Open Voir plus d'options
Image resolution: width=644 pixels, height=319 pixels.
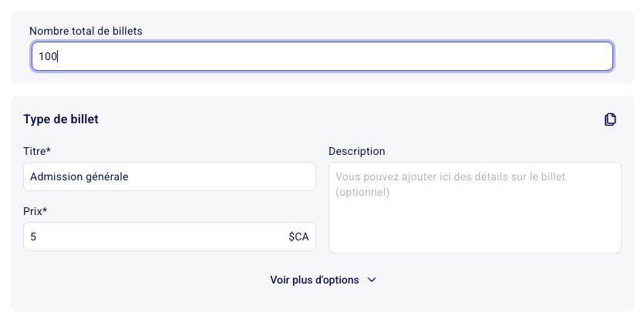[323, 280]
